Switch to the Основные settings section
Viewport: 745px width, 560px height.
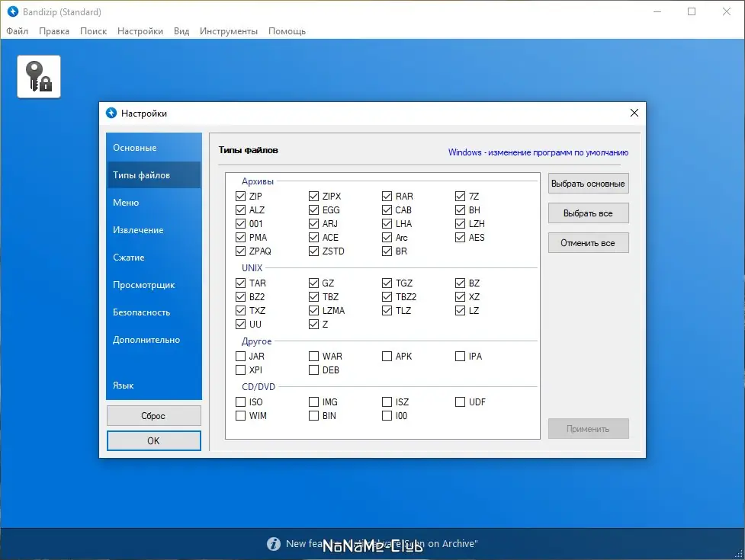pyautogui.click(x=153, y=148)
